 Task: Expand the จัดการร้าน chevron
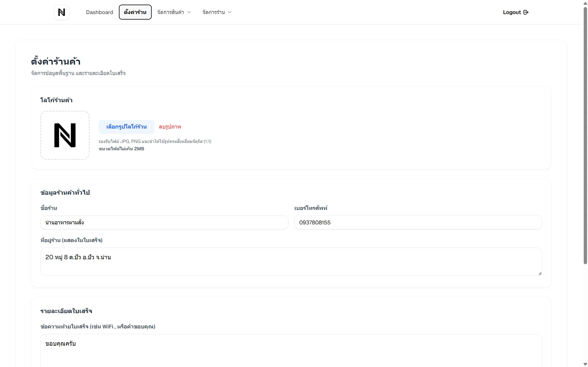click(230, 12)
